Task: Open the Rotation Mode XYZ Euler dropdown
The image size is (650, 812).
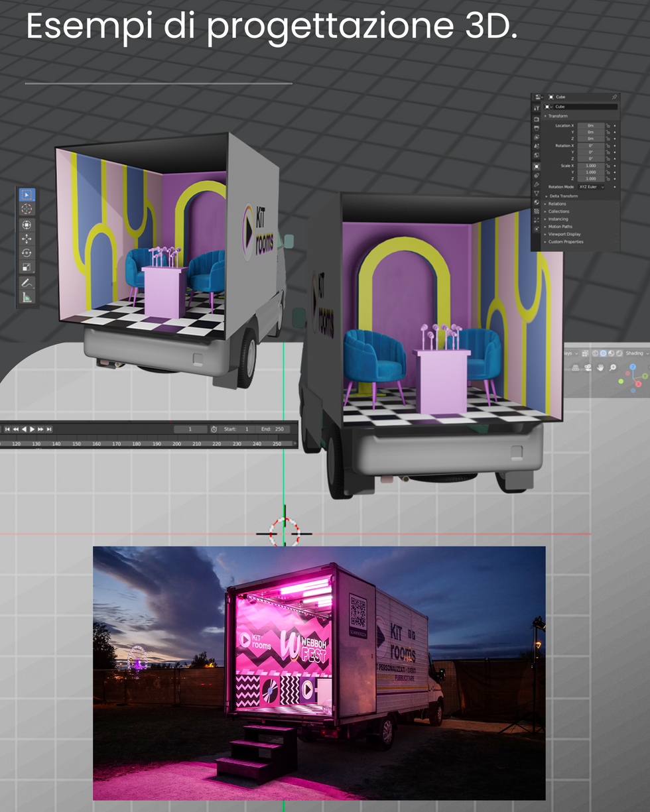Action: 591,187
